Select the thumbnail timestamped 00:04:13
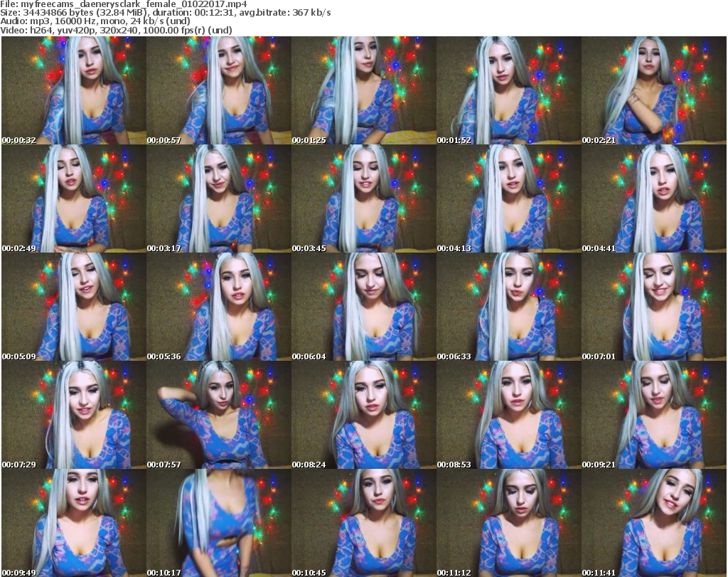728x577 pixels. 509,198
